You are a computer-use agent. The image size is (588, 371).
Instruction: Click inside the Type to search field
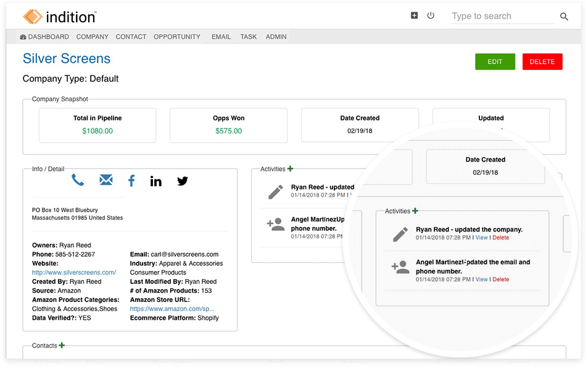pyautogui.click(x=500, y=17)
